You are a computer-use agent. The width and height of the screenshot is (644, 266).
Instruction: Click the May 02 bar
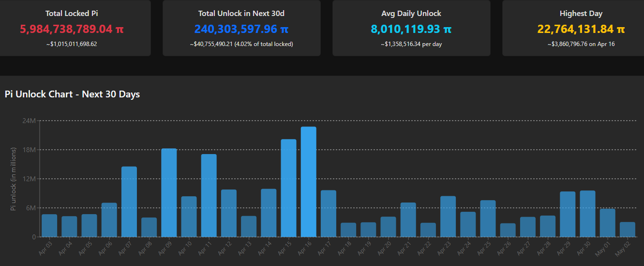(627, 229)
